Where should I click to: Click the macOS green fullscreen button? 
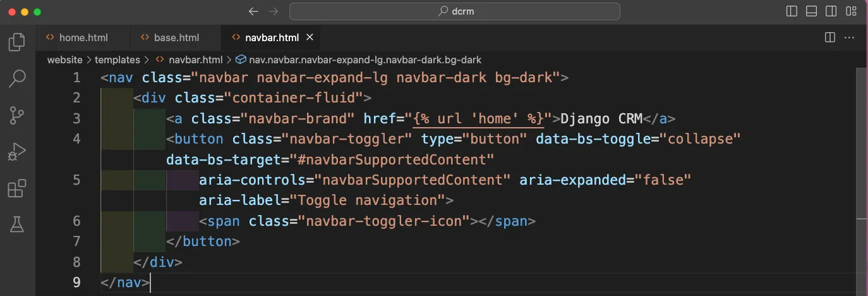click(37, 11)
